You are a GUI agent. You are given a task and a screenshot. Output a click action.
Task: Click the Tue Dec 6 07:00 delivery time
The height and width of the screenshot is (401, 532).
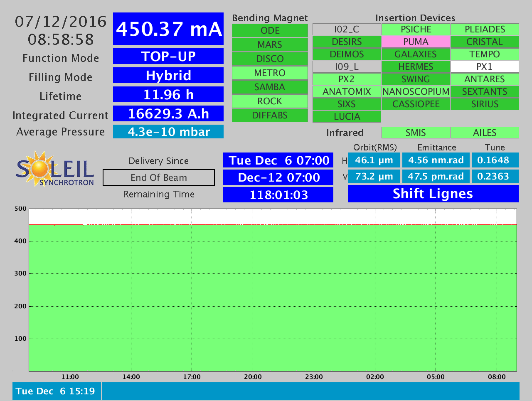click(278, 160)
